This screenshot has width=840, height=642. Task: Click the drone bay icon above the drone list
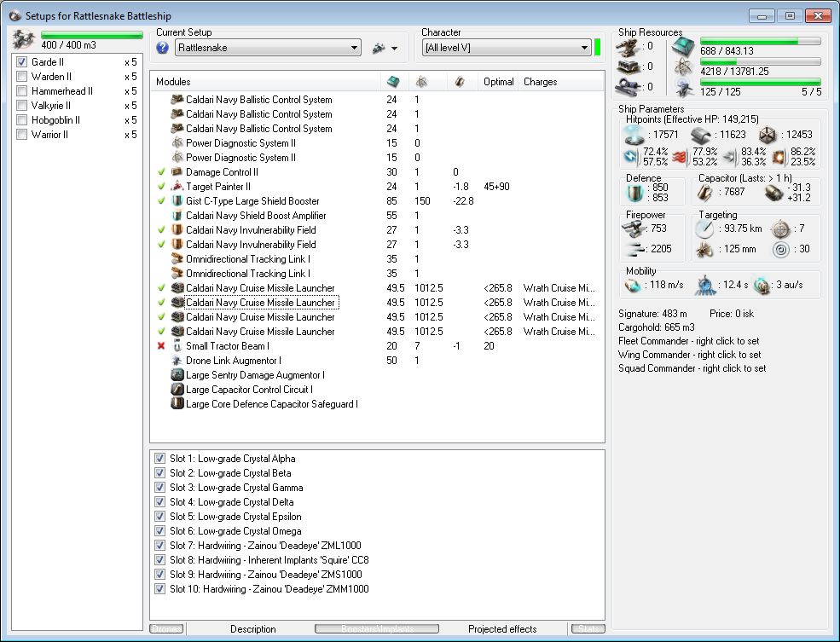tap(24, 39)
